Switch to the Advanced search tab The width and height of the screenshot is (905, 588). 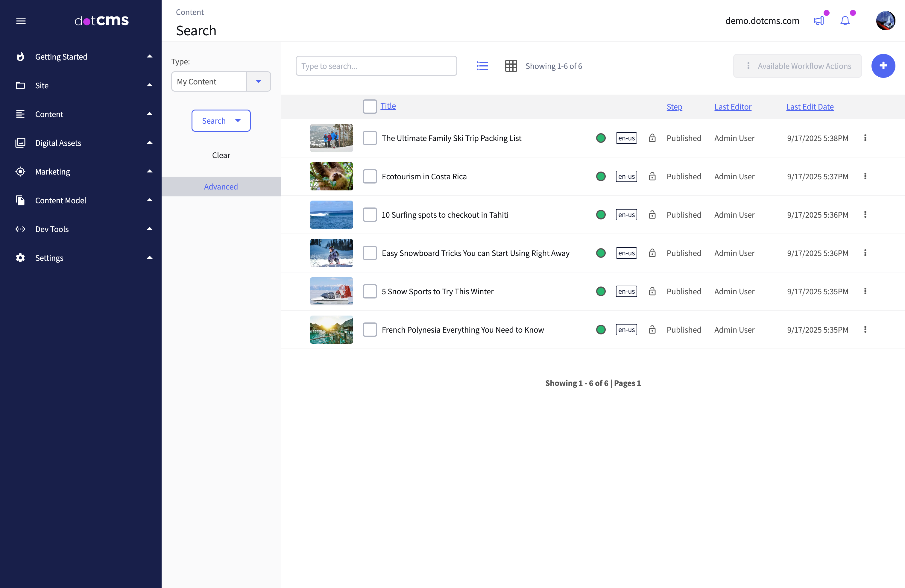(x=221, y=186)
